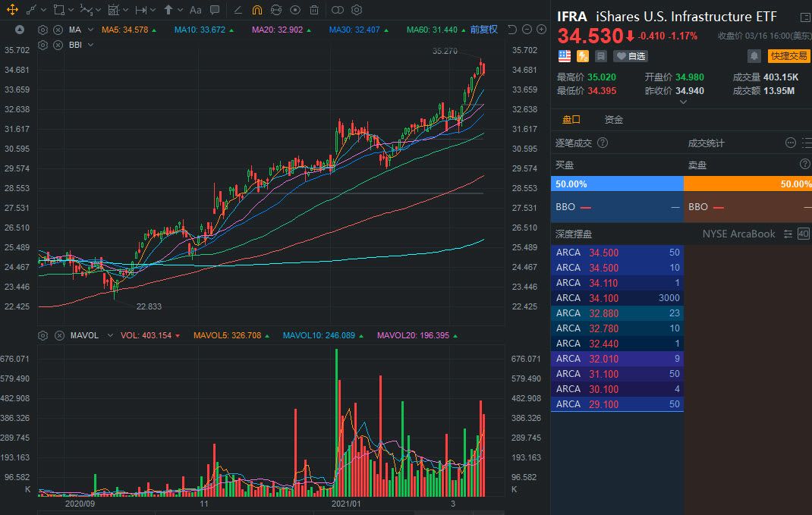Click the orange lightning quote-level icon
The height and width of the screenshot is (515, 812).
pos(583,56)
